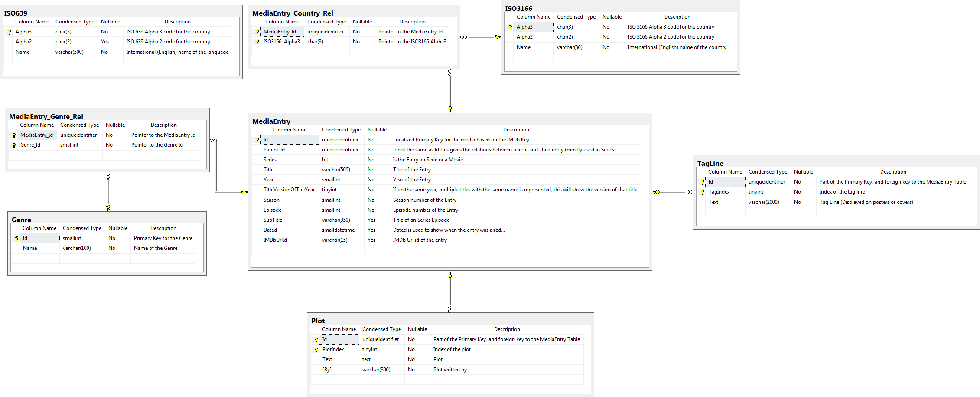Select the Season column name in MediaEntry

pos(271,200)
